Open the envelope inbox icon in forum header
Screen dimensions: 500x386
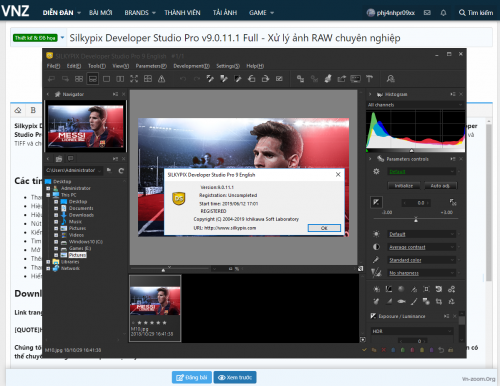click(x=427, y=13)
